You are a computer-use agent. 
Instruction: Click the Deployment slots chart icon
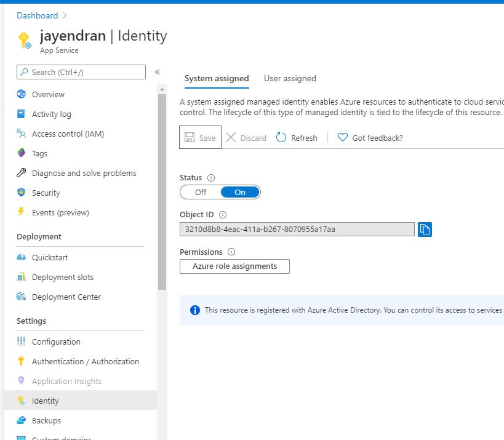click(21, 277)
